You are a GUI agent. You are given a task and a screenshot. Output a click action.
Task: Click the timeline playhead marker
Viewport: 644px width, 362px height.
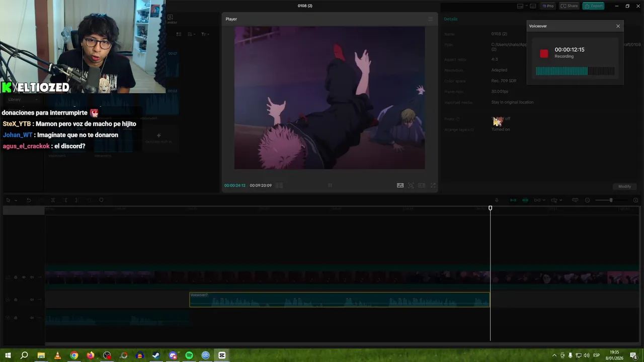[x=491, y=208]
